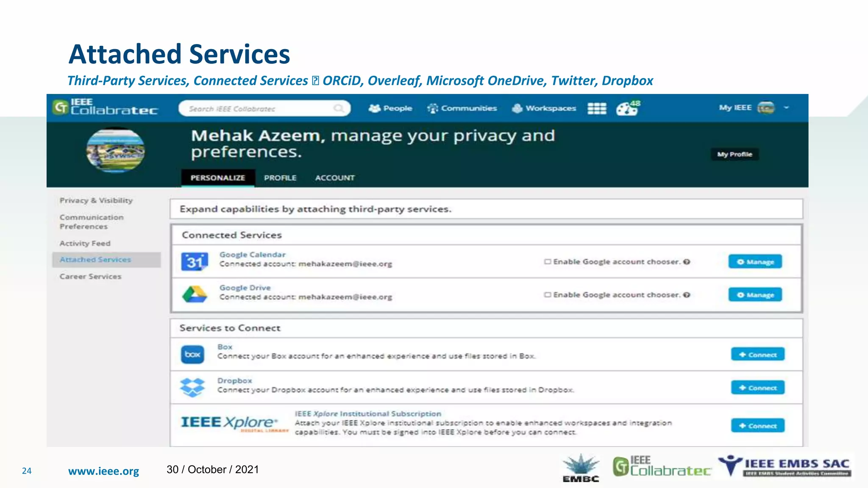Open Communities in the top navigation
The image size is (868, 488).
[x=462, y=108]
